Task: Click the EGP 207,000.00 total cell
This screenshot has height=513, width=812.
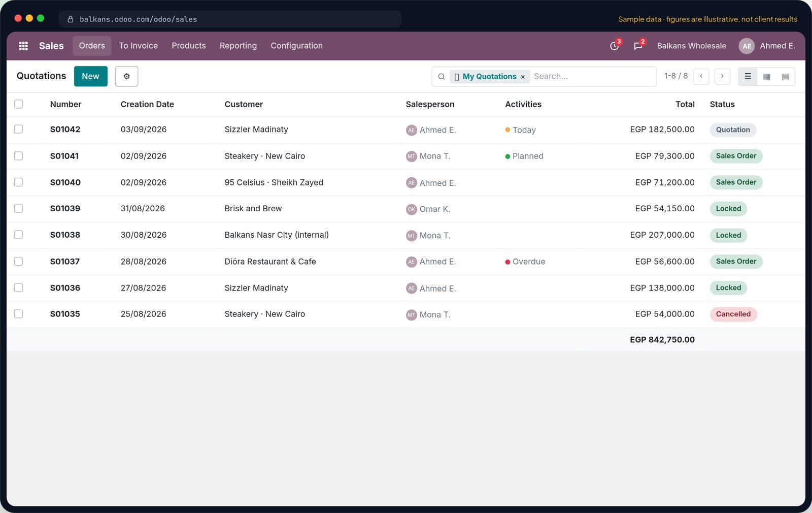Action: [x=662, y=235]
